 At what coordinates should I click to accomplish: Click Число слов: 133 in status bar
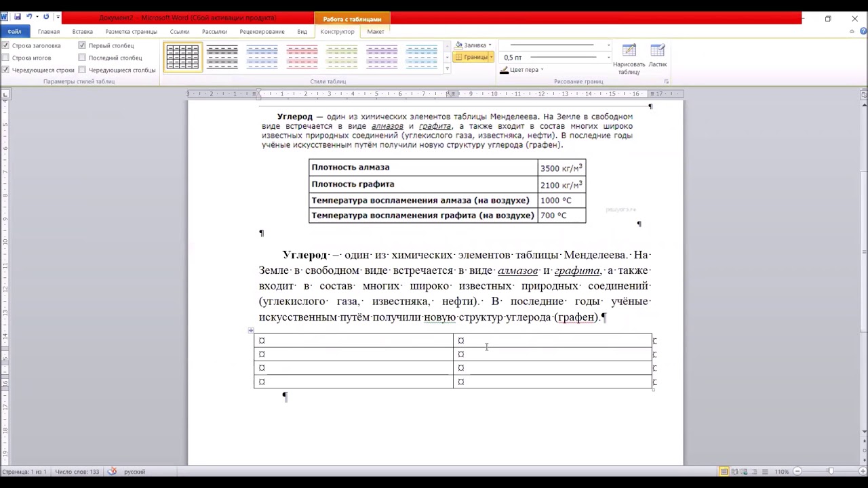[x=77, y=472]
